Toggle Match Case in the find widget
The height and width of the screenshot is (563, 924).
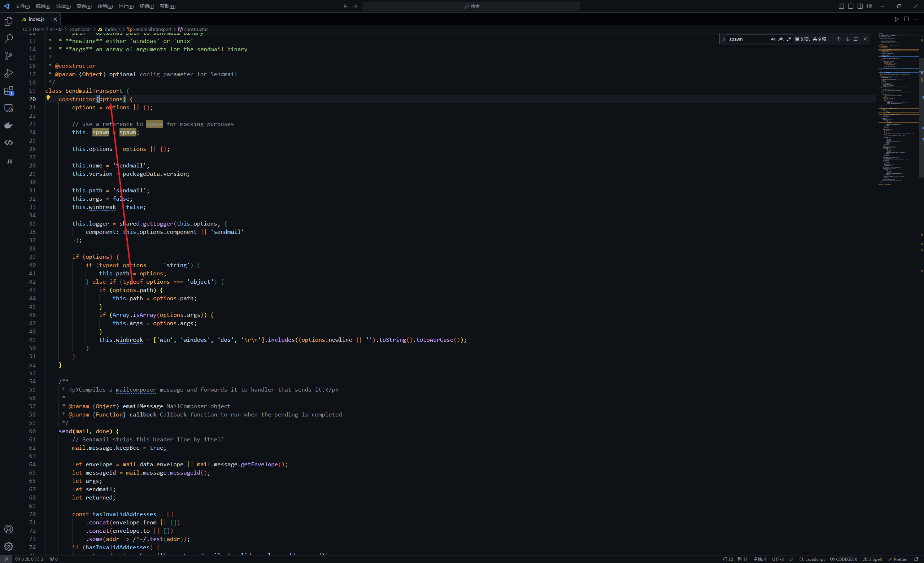click(773, 39)
